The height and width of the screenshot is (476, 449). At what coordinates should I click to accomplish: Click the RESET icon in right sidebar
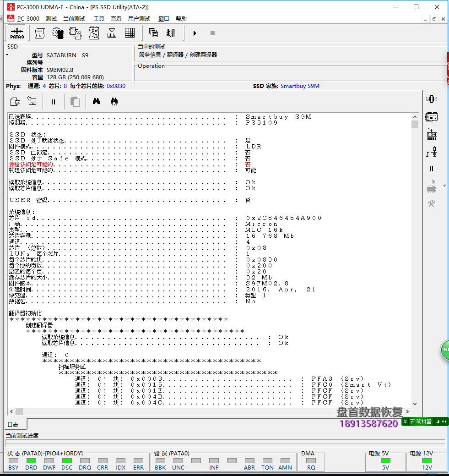(432, 134)
